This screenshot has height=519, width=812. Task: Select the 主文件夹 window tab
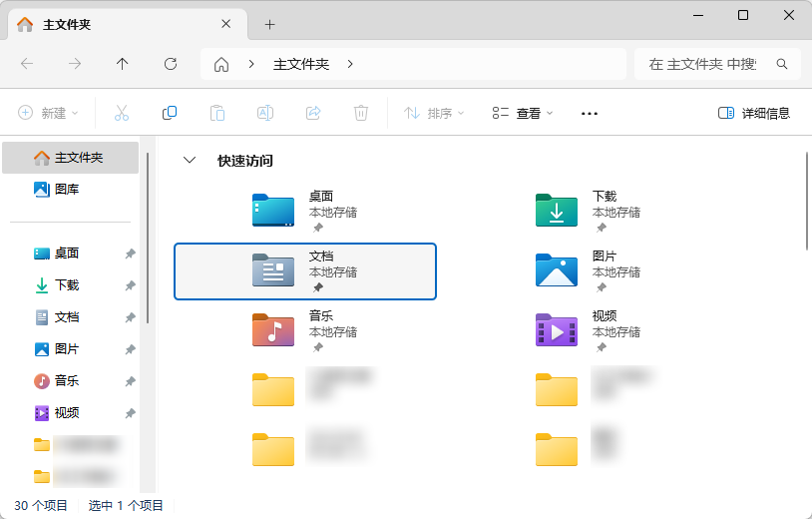pos(128,24)
